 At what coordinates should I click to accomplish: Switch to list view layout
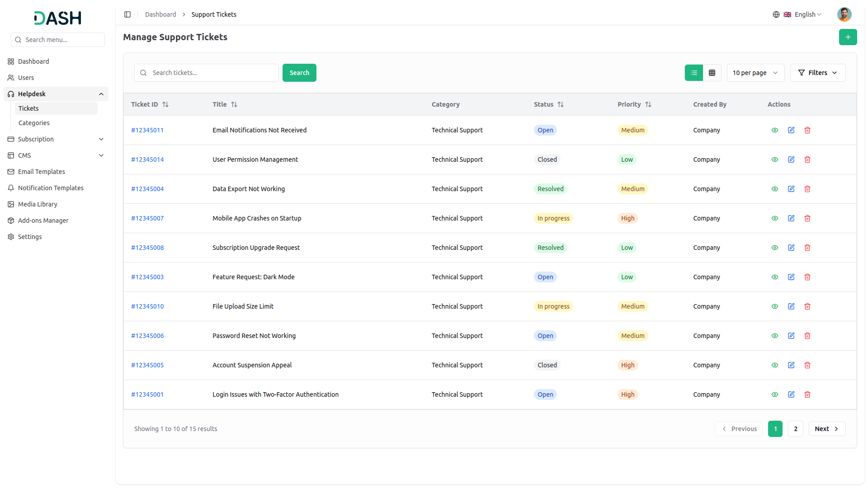click(x=694, y=73)
